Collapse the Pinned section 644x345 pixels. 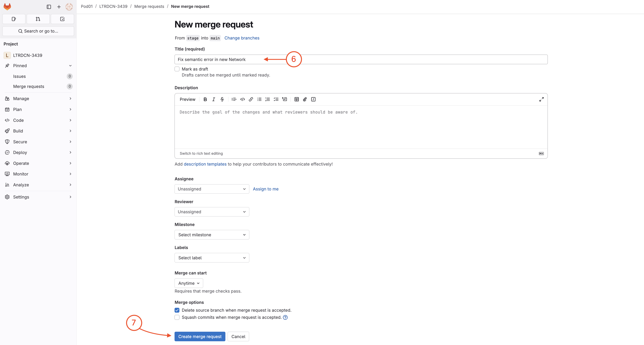[x=38, y=66]
